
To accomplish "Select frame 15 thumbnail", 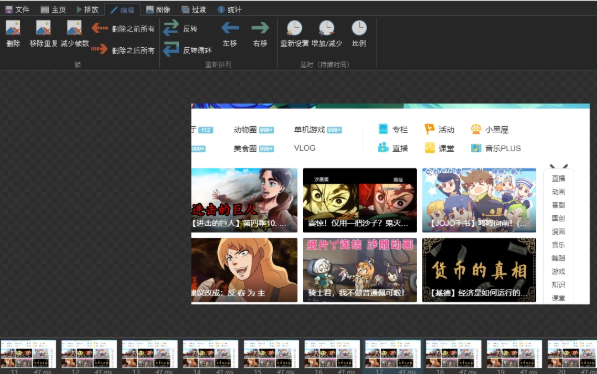I will tap(271, 354).
